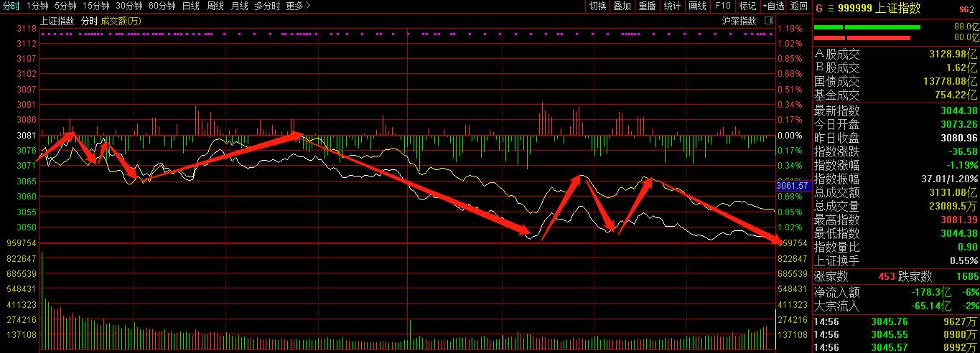Viewport: 980px width, 353px height.
Task: Expand the 更多 timeframe list
Action: [x=298, y=6]
